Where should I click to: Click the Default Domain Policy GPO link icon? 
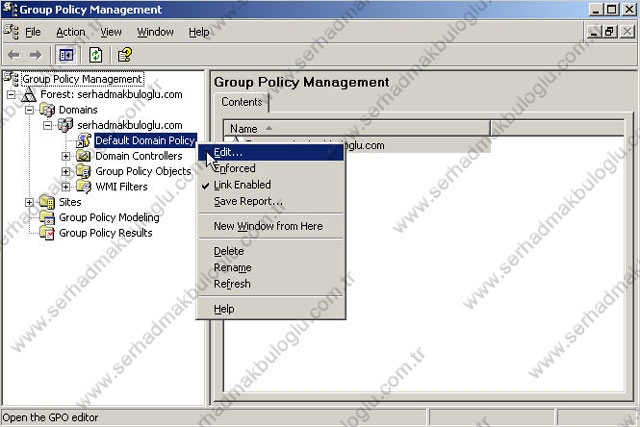(83, 140)
